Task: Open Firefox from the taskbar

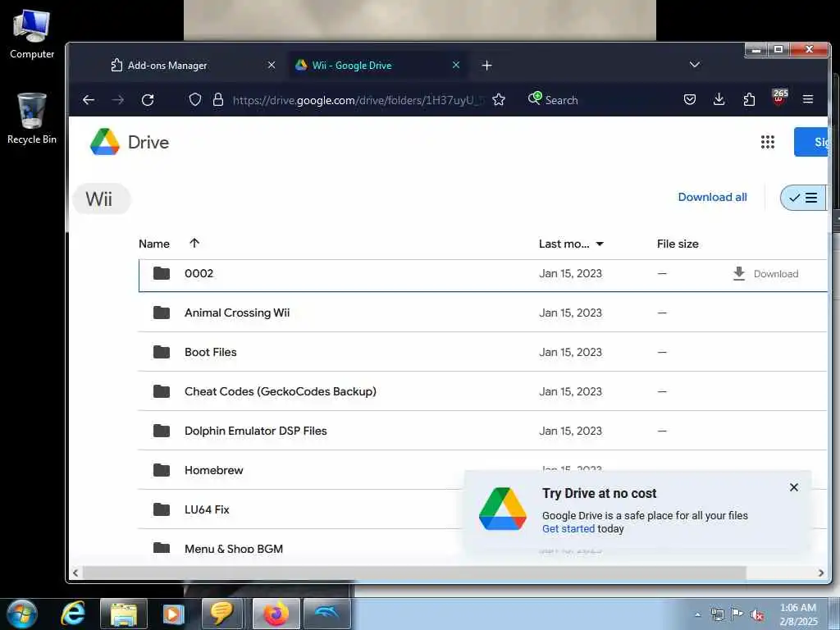Action: tap(276, 614)
